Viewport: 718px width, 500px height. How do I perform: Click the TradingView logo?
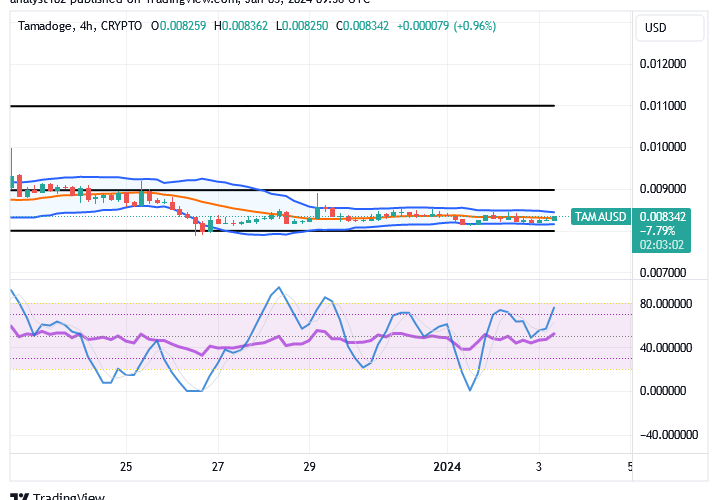(57, 496)
